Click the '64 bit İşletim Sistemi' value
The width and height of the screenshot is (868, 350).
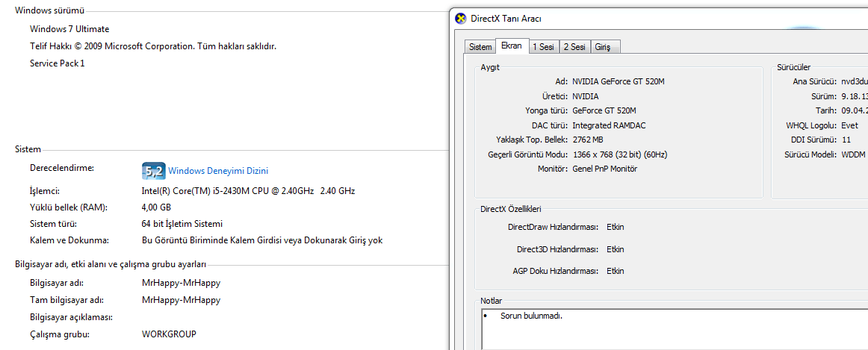point(182,224)
